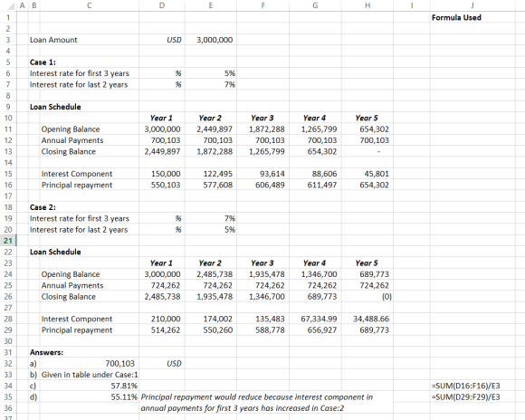Click Case 1 Year 5 Annual Payments value
Image resolution: width=525 pixels, height=420 pixels.
pyautogui.click(x=375, y=140)
